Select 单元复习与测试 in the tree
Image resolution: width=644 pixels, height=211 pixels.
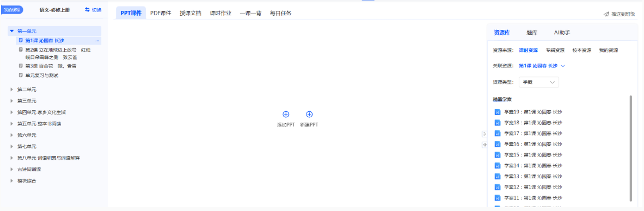tap(41, 75)
